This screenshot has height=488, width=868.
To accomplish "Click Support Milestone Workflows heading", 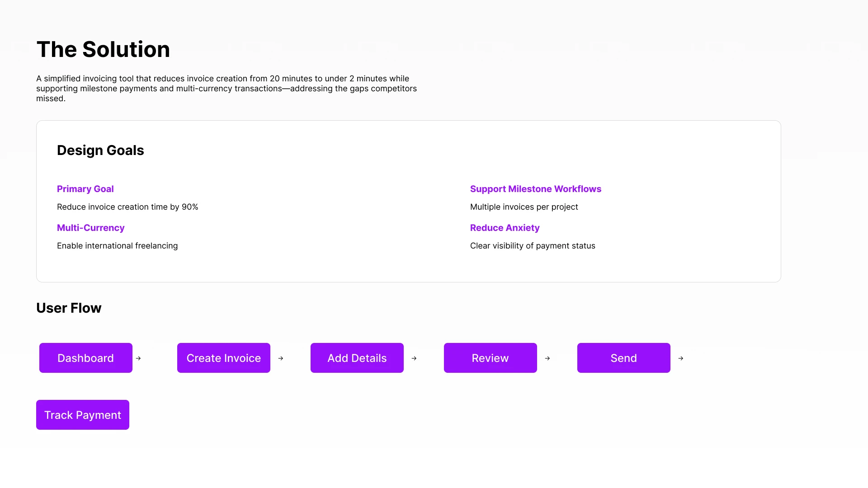I will (x=536, y=189).
